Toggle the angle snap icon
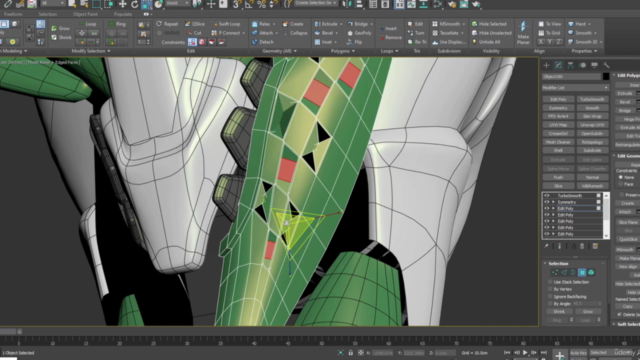This screenshot has width=640, height=360. 249,4
